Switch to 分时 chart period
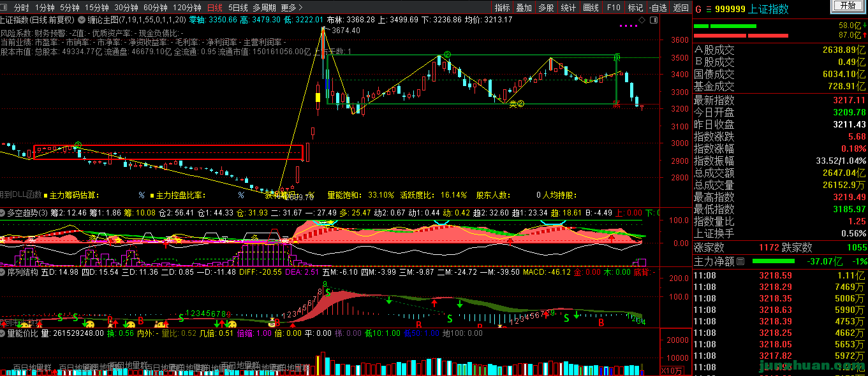 (x=21, y=8)
